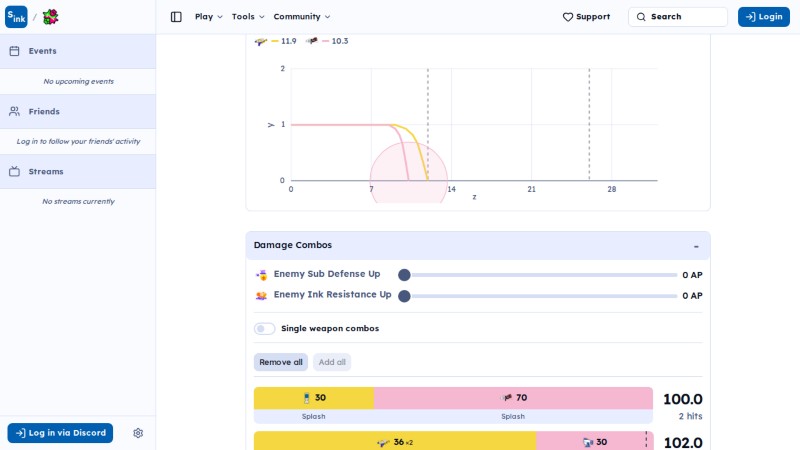Click 'Log in to follow your friends' activity'
Screen dimensions: 800x450
(x=78, y=141)
